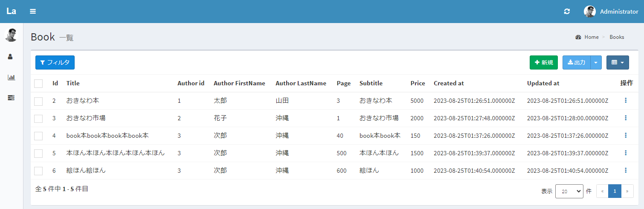Open actions menu for row Id 4
Viewport: 644px width, 209px height.
pos(626,135)
